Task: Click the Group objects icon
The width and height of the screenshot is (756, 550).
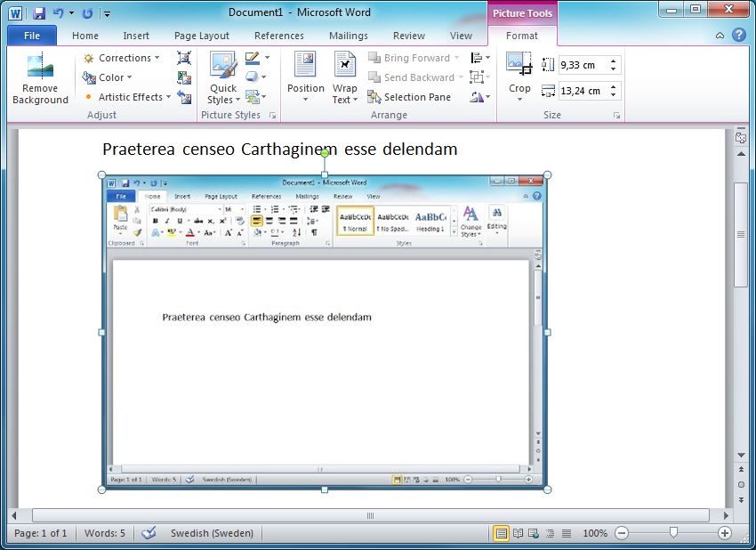Action: tap(477, 77)
